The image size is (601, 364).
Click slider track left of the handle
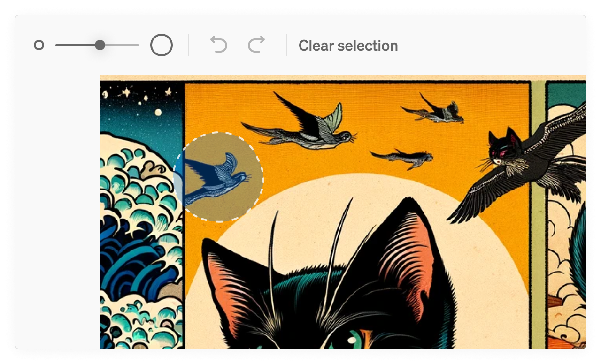(x=75, y=45)
